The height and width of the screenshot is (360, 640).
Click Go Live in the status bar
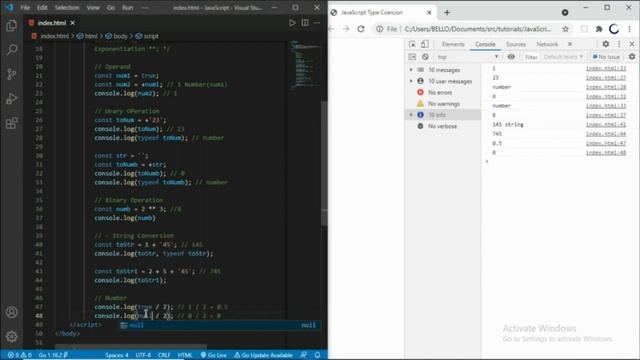(x=213, y=355)
